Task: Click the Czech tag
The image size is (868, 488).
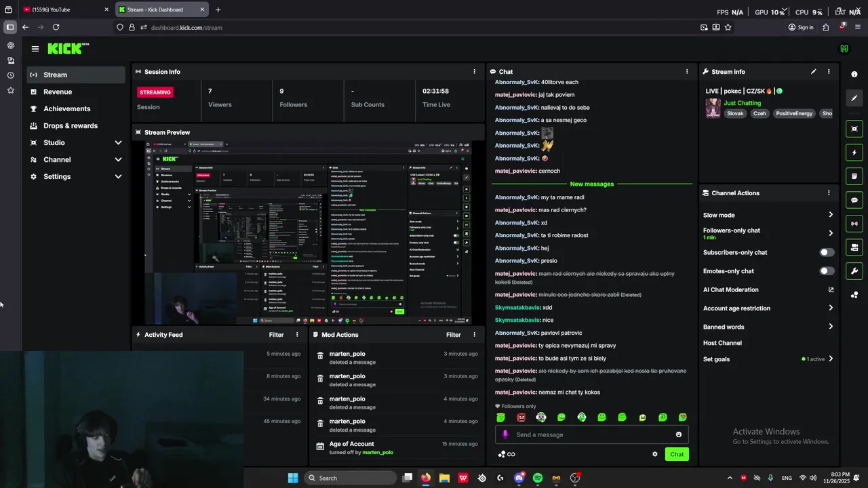Action: pyautogui.click(x=760, y=113)
